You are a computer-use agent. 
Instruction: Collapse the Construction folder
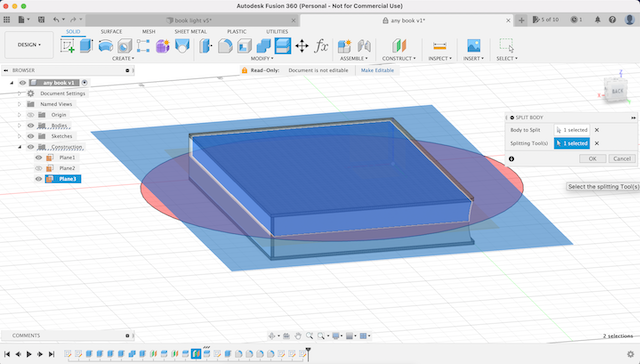coord(19,146)
